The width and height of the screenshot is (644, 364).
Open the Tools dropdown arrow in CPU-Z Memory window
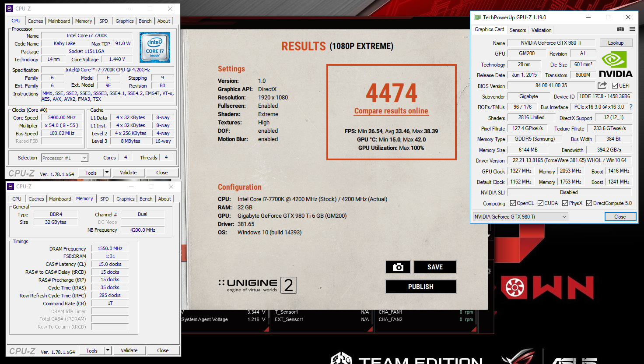[x=108, y=350]
